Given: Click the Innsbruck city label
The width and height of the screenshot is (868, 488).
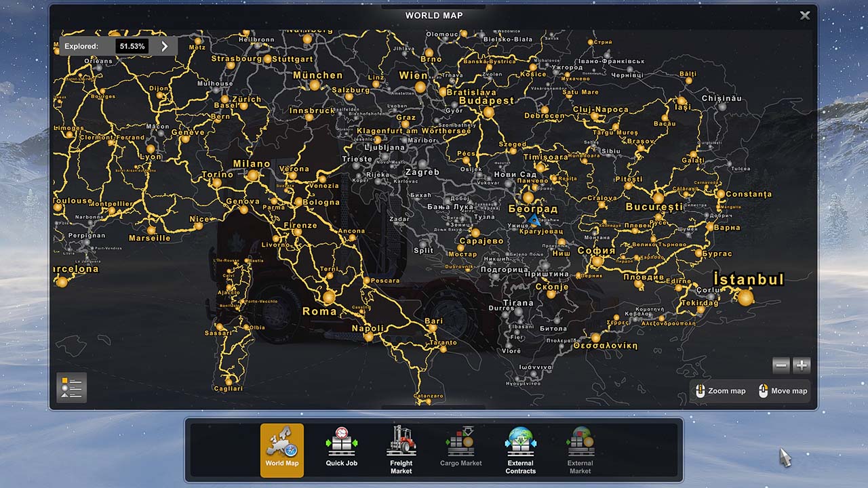Looking at the screenshot, I should pos(313,110).
